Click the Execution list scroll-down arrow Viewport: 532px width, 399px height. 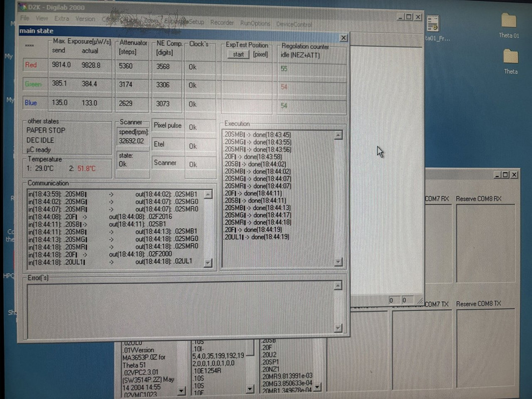[x=338, y=261]
